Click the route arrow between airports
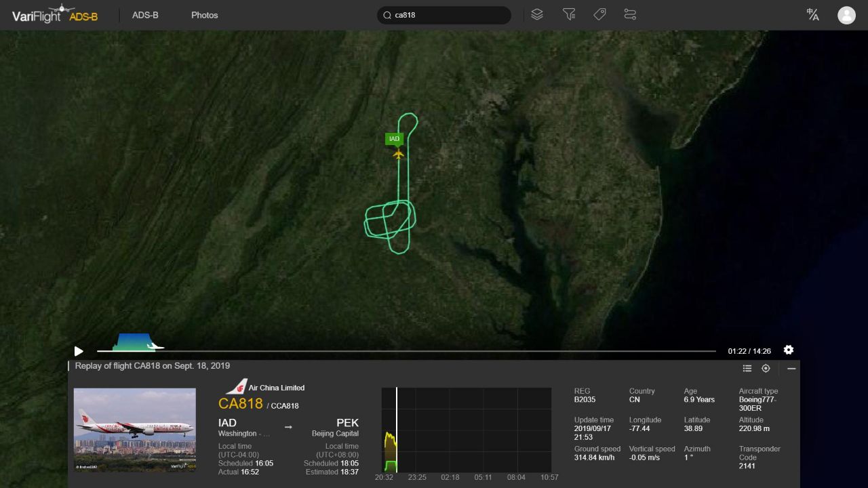Viewport: 868px width, 488px height. [x=288, y=428]
